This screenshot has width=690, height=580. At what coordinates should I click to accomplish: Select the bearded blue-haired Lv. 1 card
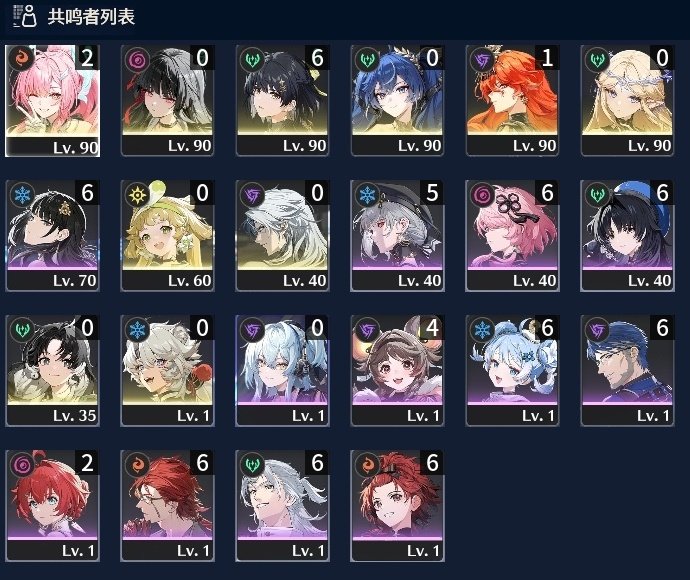coord(627,371)
